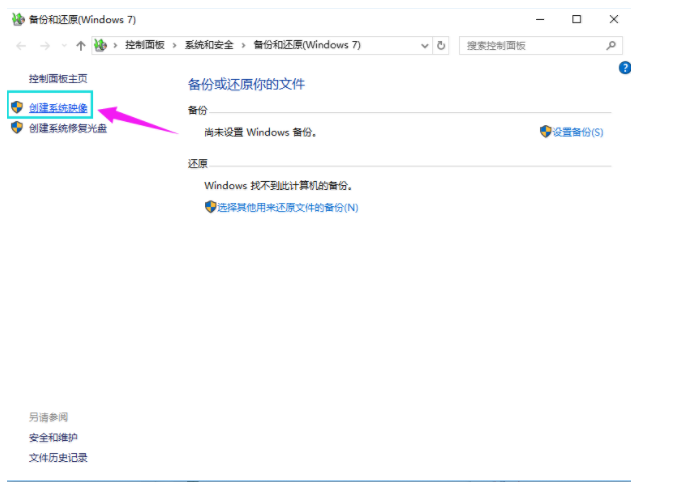Click 选择其他用来还原文件的备份(N) link
The width and height of the screenshot is (675, 490).
click(x=288, y=208)
